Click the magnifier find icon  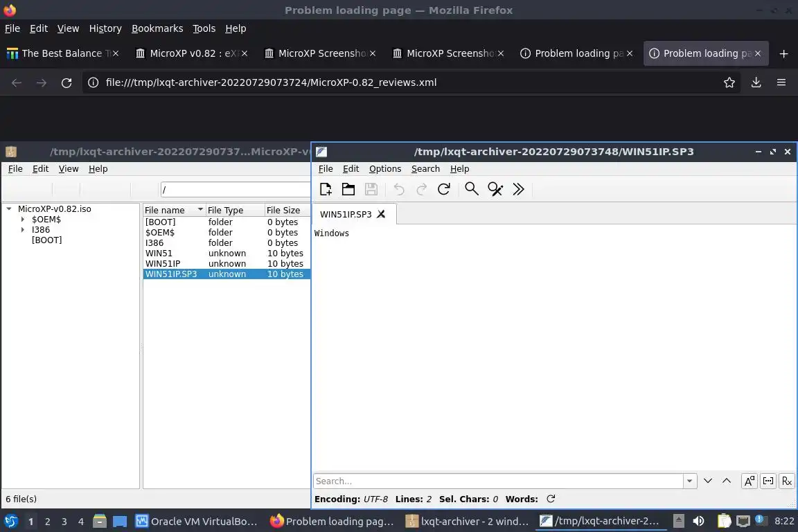tap(472, 189)
